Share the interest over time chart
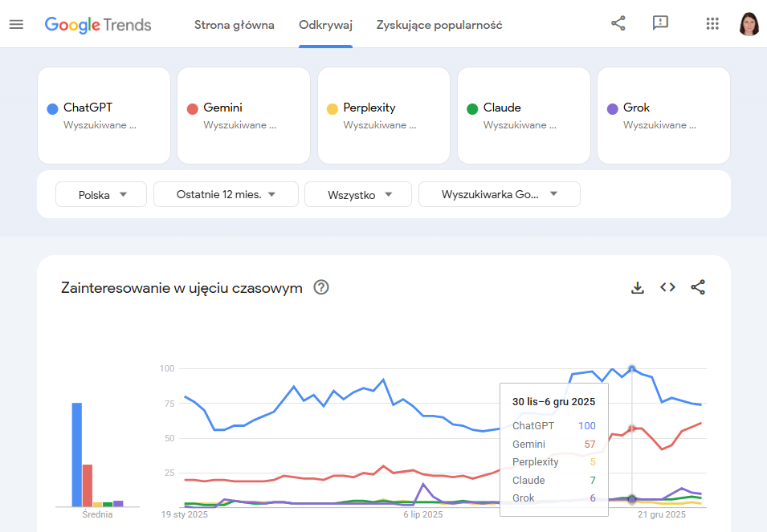The height and width of the screenshot is (532, 767). [698, 287]
